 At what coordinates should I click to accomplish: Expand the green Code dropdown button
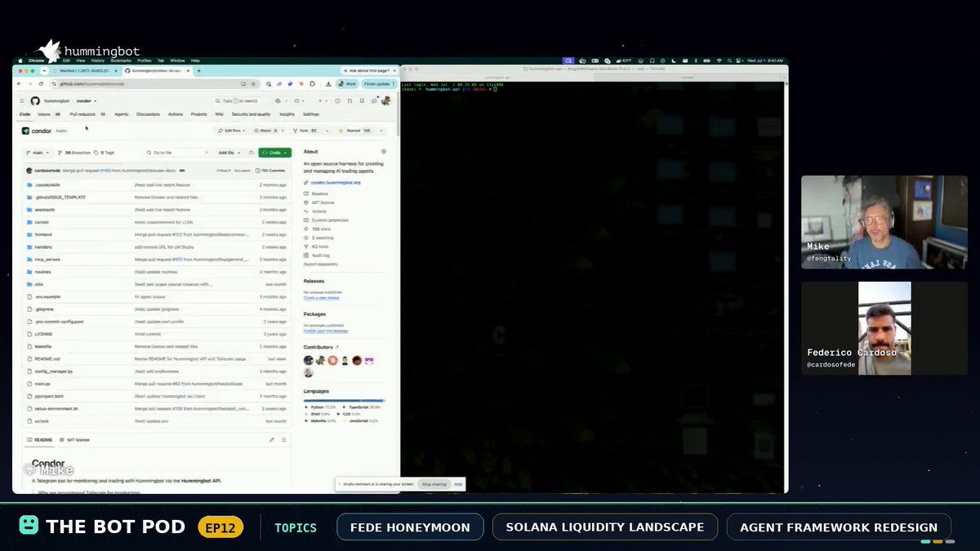tap(274, 153)
